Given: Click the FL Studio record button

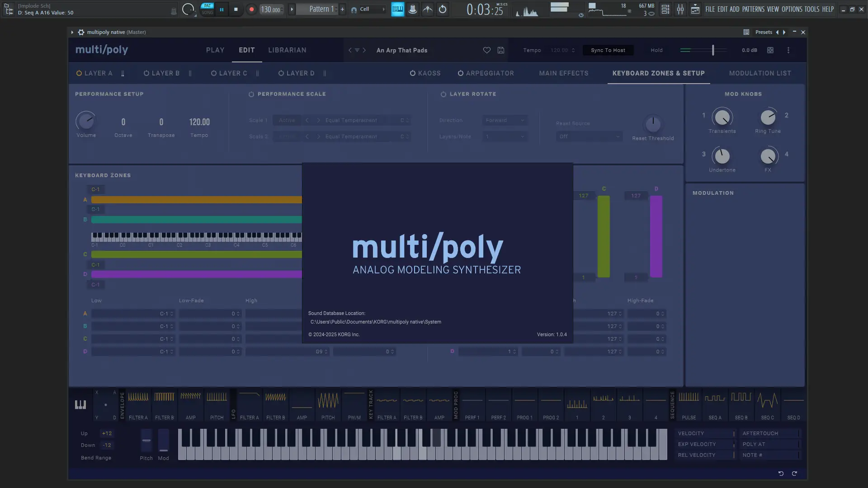Looking at the screenshot, I should [252, 9].
